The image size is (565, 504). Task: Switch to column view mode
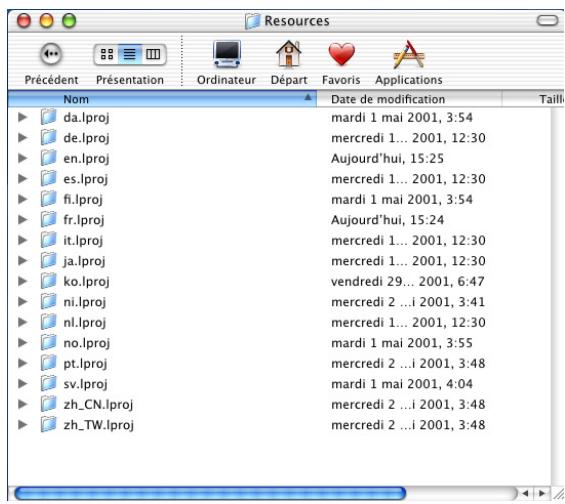point(153,54)
